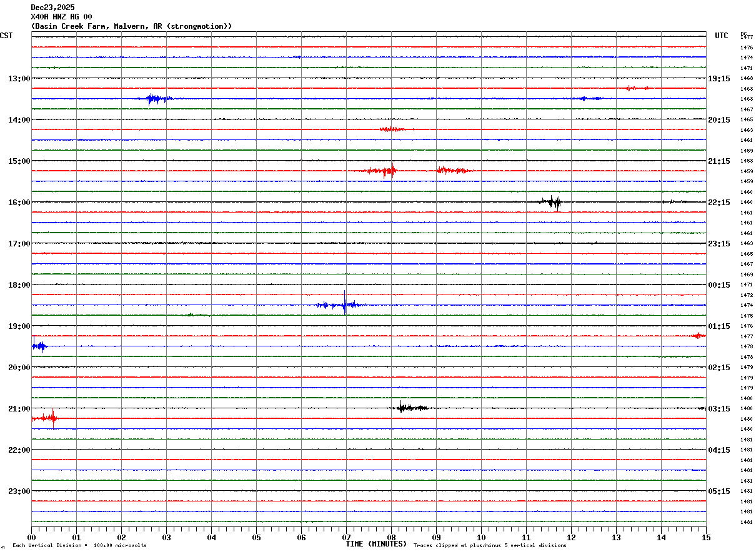Select the 14:00 CST time label

tap(19, 120)
